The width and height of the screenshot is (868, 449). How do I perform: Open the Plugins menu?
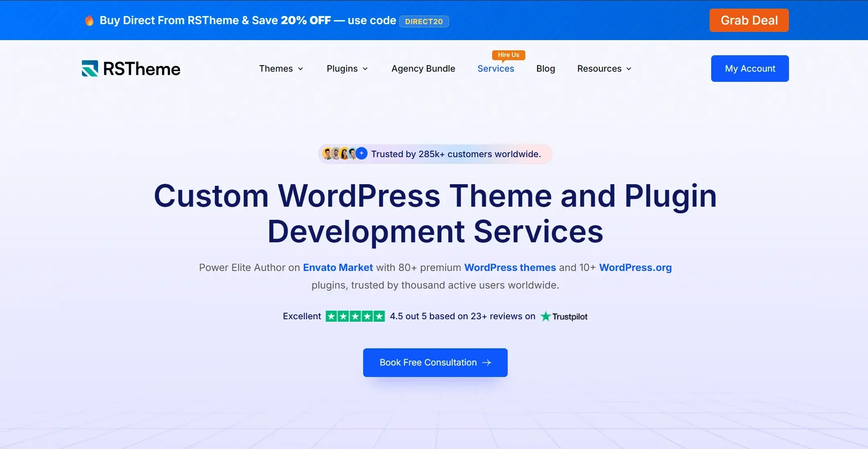click(347, 68)
